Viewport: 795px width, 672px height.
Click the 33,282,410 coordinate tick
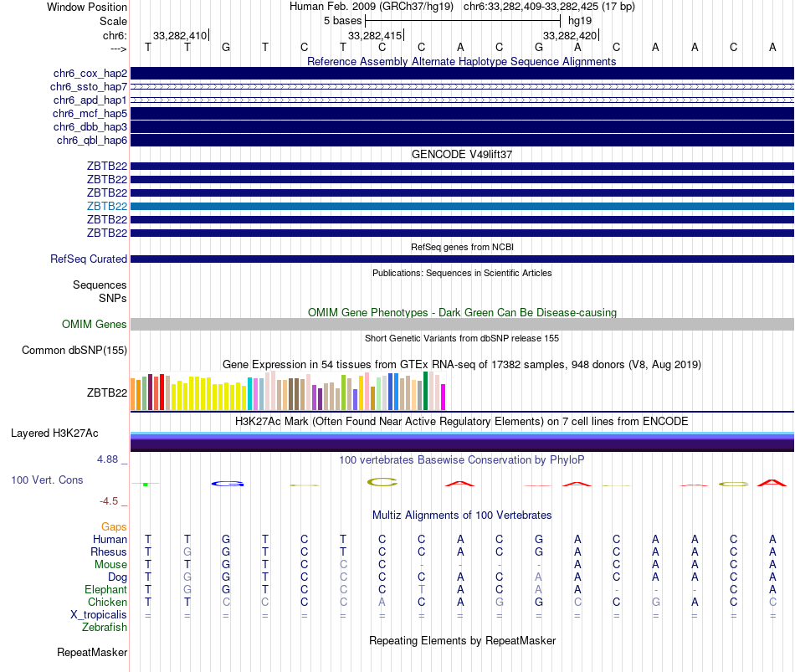(x=181, y=35)
